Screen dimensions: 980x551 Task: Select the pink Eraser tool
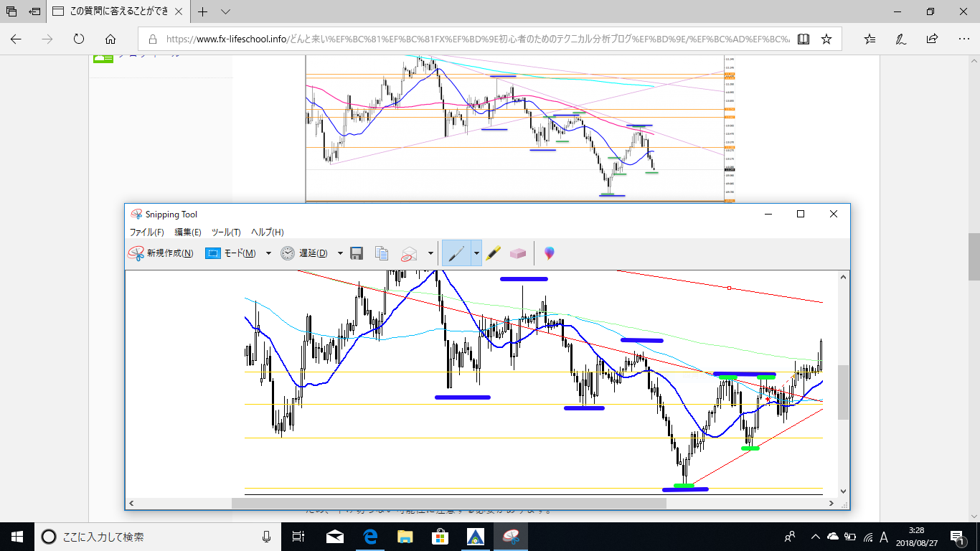click(x=518, y=253)
